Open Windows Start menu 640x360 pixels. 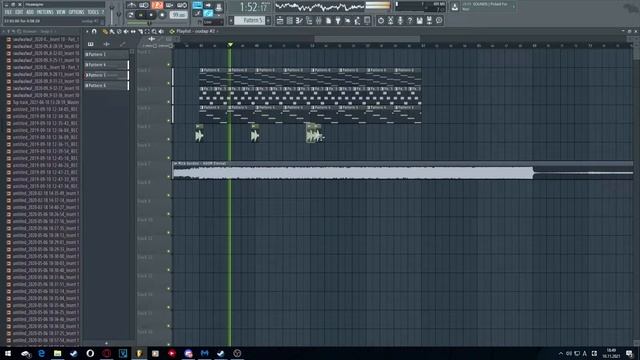8,353
